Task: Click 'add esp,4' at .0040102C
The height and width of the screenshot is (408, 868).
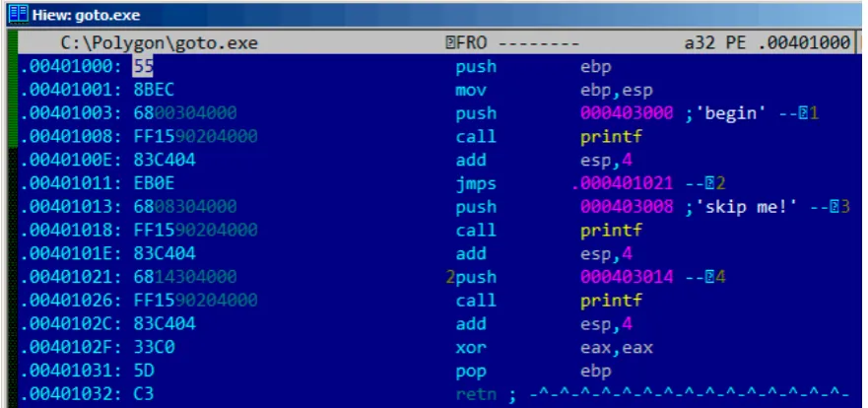Action: pos(544,324)
